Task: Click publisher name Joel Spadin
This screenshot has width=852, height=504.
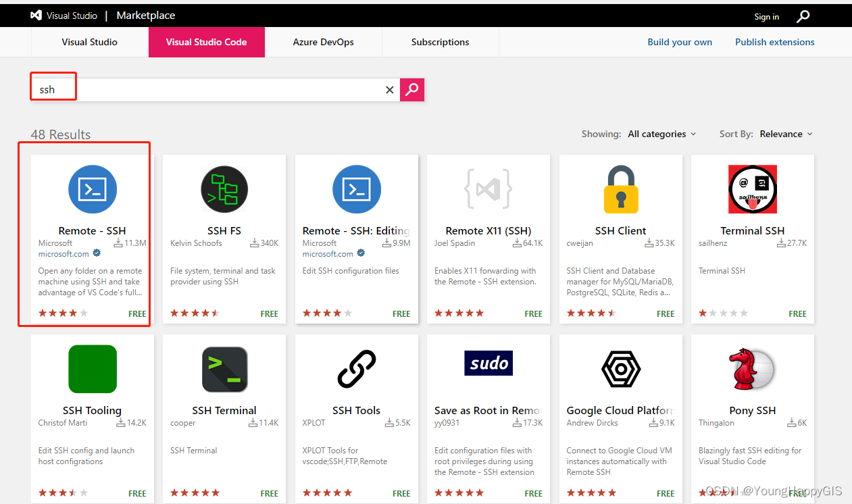Action: [455, 243]
